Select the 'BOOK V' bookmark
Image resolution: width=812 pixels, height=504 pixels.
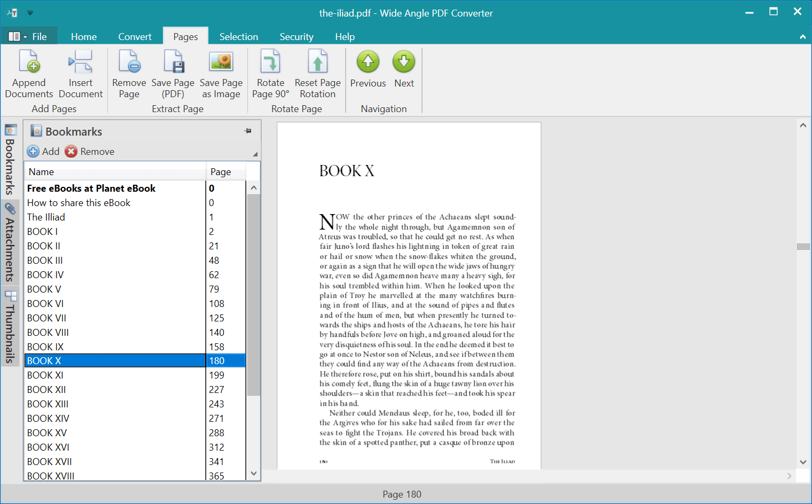(115, 289)
